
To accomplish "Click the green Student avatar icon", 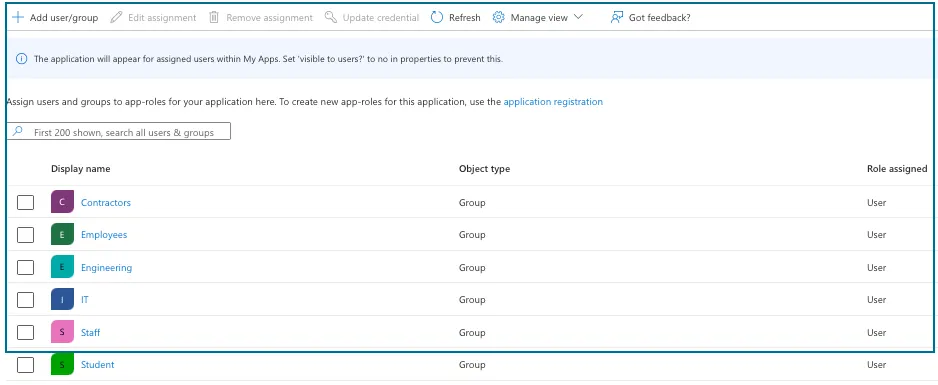I will [62, 364].
